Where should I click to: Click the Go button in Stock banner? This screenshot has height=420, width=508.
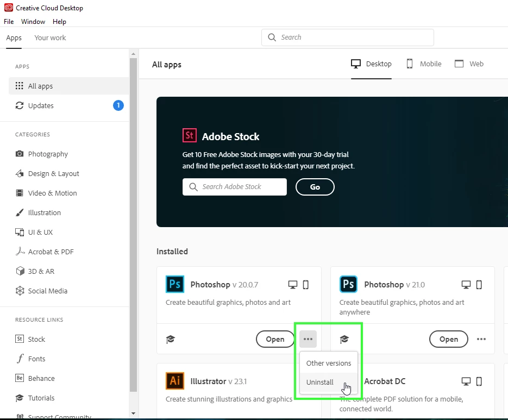315,187
